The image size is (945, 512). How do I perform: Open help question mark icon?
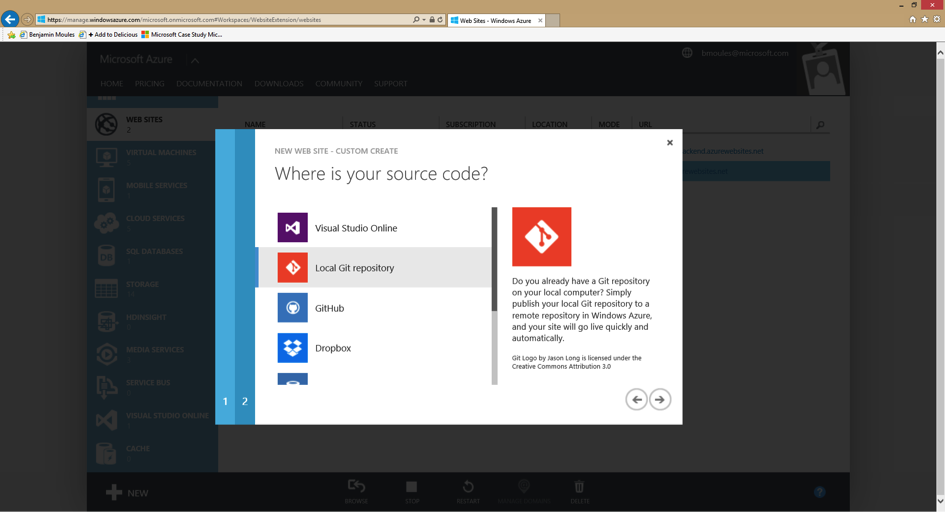[x=820, y=492]
